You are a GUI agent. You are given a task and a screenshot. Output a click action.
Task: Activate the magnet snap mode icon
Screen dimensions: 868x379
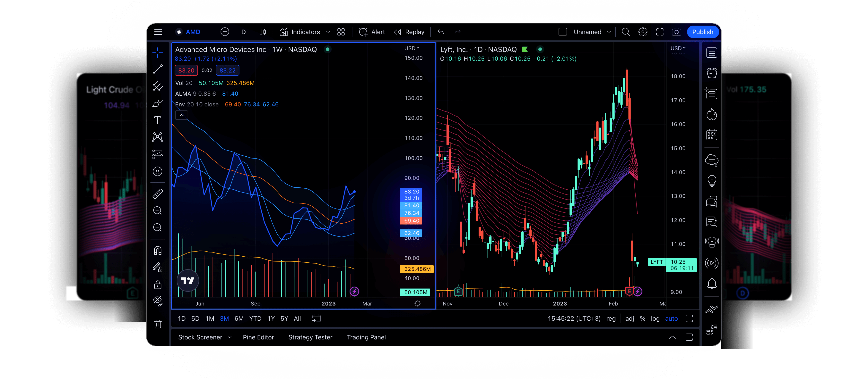(x=157, y=251)
